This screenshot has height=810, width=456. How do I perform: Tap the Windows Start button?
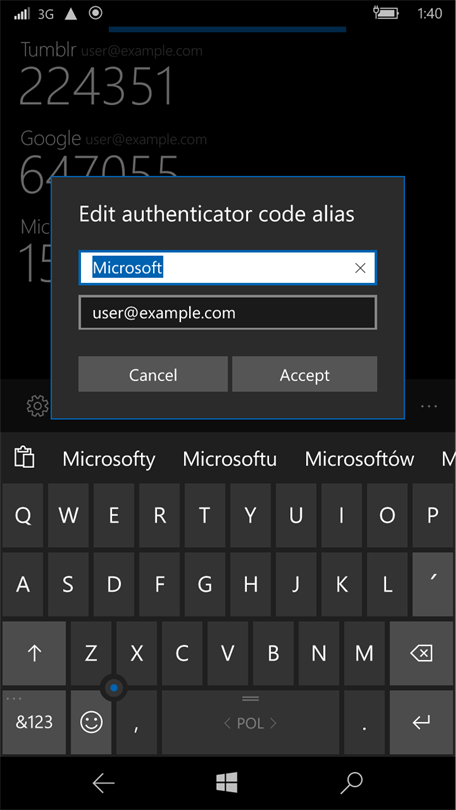227,783
